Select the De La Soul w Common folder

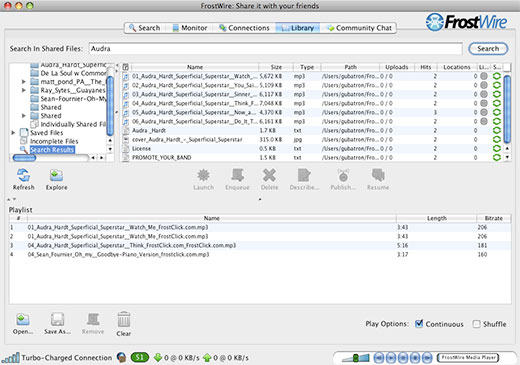pyautogui.click(x=73, y=73)
